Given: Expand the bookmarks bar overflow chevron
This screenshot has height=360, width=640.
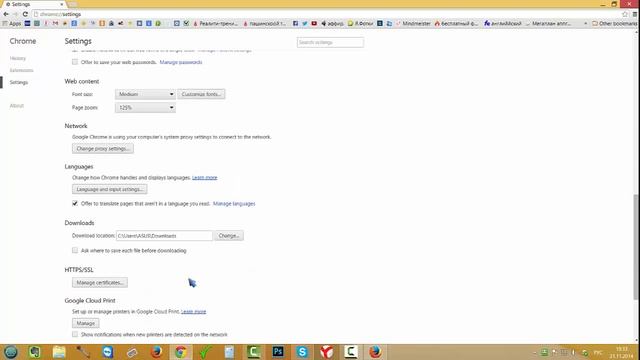Looking at the screenshot, I should pos(586,24).
